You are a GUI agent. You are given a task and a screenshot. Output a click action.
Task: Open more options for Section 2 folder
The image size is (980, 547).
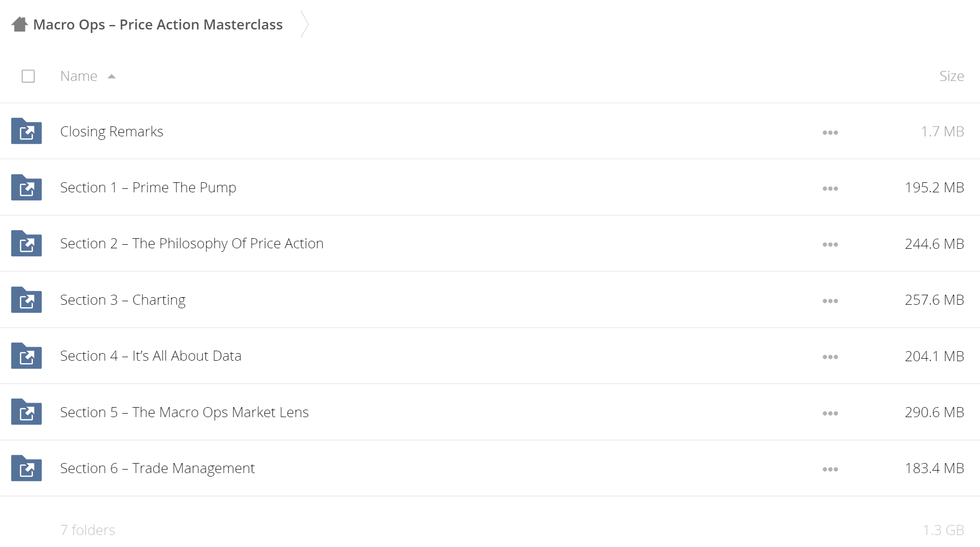(830, 244)
